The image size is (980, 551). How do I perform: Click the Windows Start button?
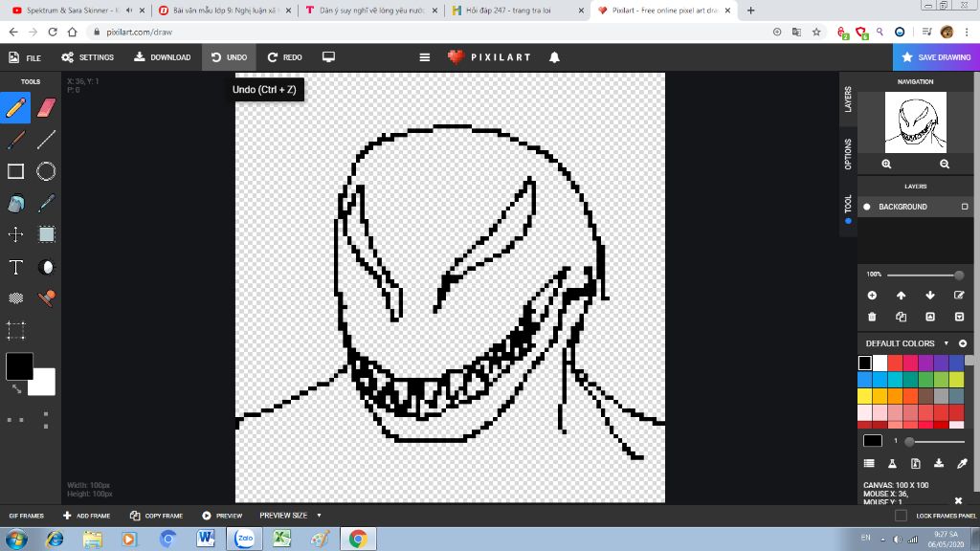16,539
